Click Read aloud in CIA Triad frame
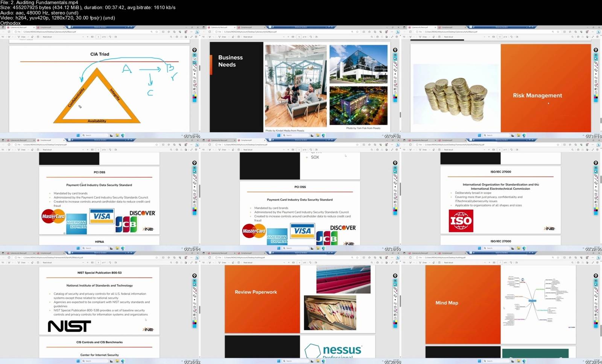The image size is (602, 364). tap(47, 37)
